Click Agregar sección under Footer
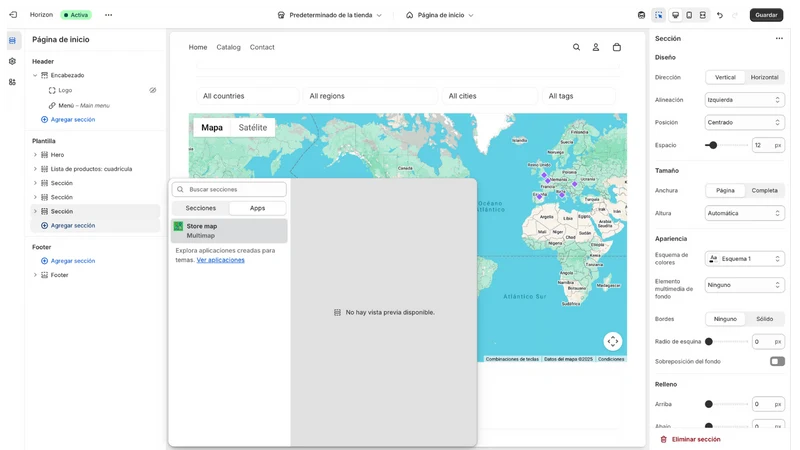This screenshot has width=800, height=450. coord(68,261)
